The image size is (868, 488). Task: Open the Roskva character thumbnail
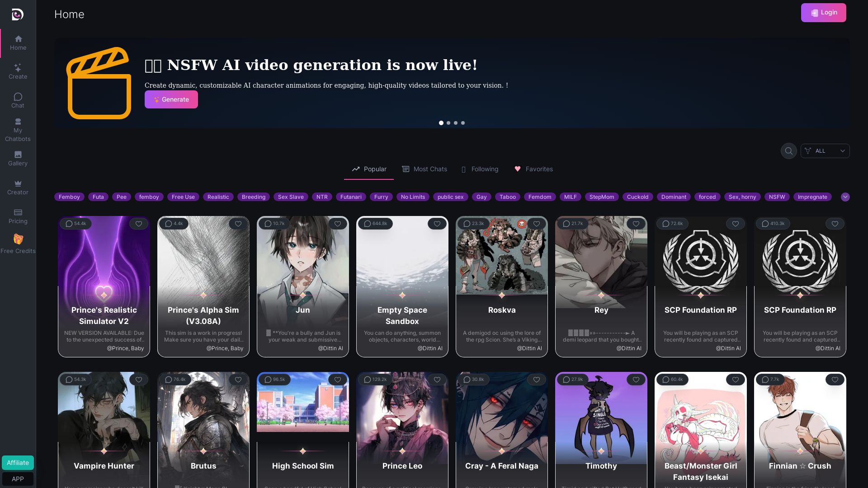click(502, 255)
